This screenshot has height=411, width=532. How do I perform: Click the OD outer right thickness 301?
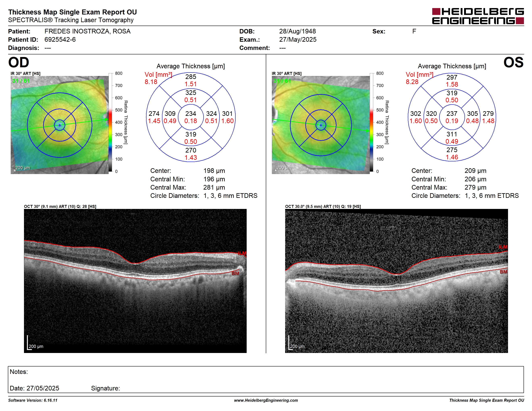228,114
